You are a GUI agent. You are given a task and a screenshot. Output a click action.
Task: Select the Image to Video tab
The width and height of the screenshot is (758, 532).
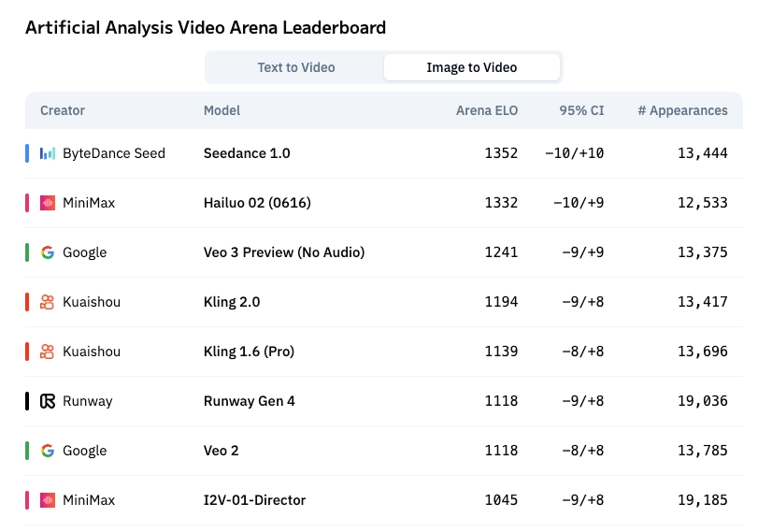click(472, 67)
